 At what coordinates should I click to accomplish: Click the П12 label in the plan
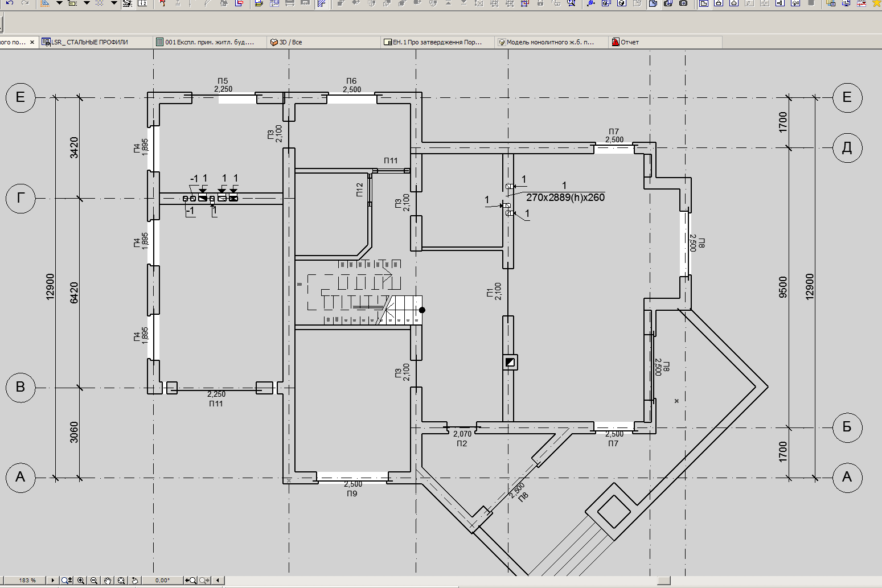pyautogui.click(x=360, y=190)
